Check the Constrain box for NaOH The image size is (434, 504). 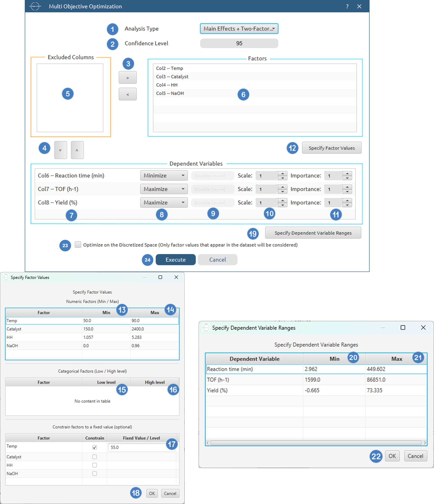pos(95,474)
